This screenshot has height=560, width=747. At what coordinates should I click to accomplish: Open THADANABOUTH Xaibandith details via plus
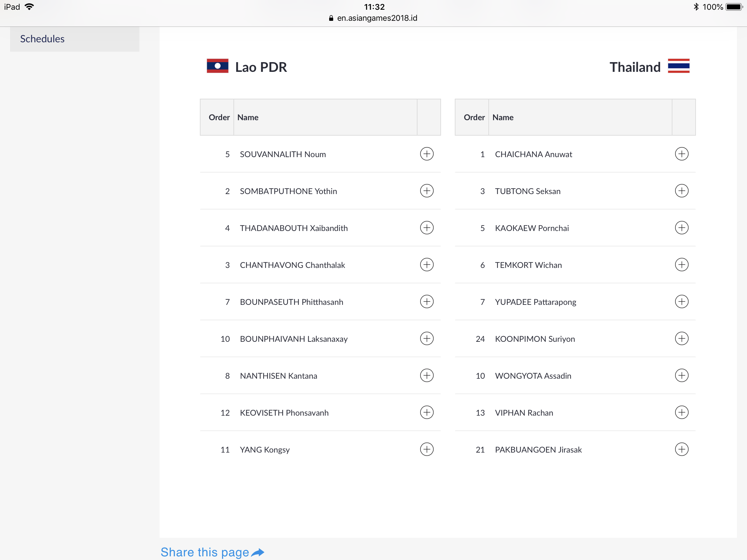[427, 228]
